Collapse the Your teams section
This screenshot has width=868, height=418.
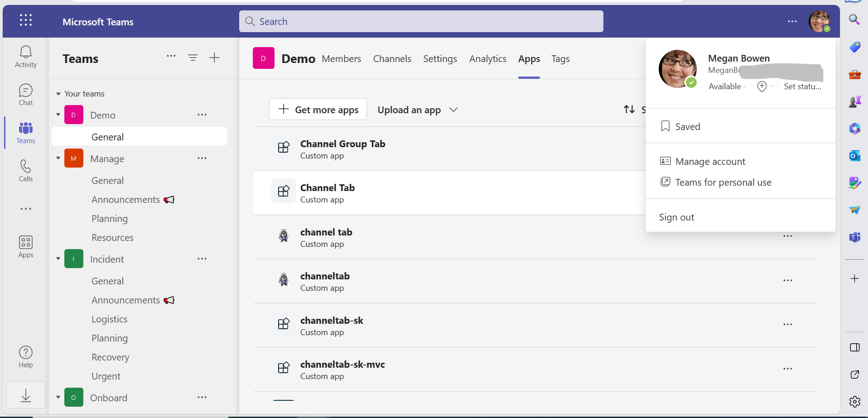coord(58,93)
